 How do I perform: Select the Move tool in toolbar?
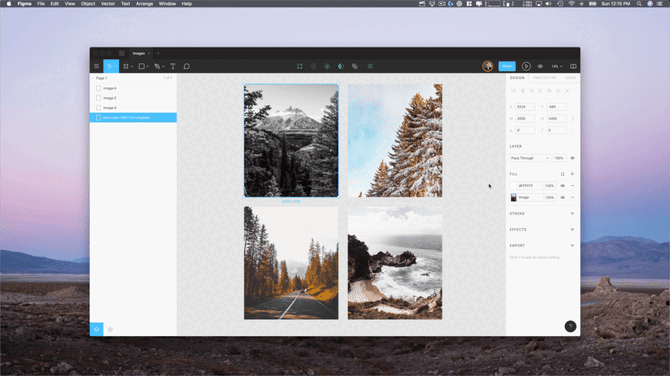[x=110, y=66]
